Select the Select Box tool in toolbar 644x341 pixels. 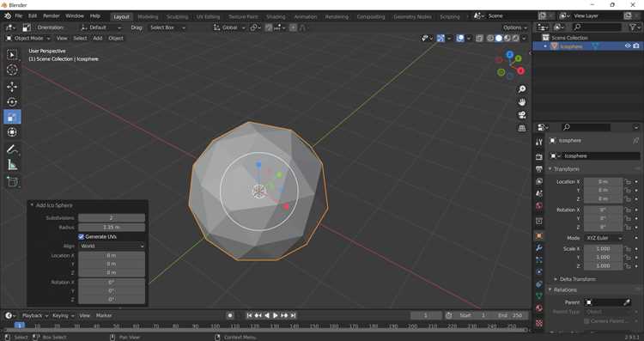tap(12, 55)
